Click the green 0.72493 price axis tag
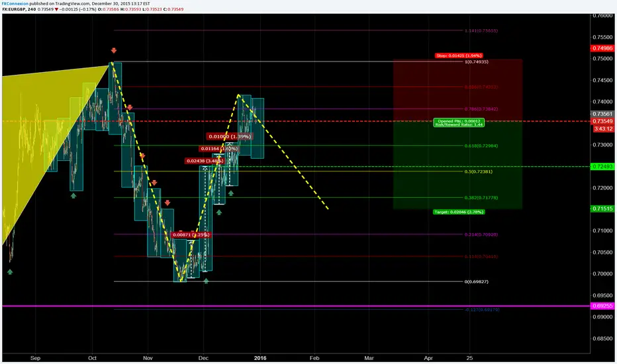The width and height of the screenshot is (617, 364). pos(603,167)
